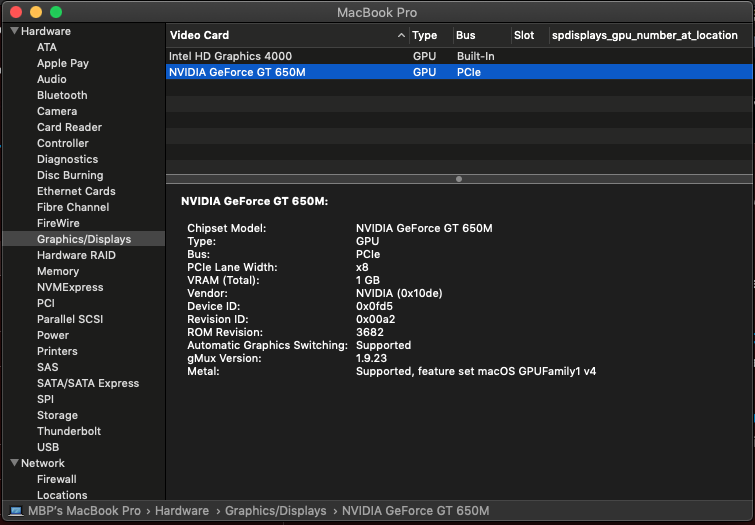
Task: Open Ethernet Cards info
Action: point(76,191)
